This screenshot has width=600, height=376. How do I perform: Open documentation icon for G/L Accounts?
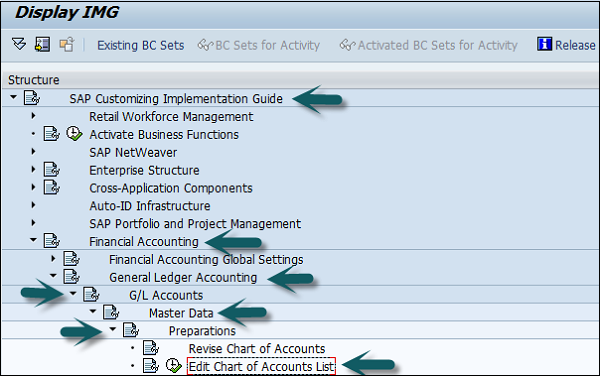click(x=91, y=295)
